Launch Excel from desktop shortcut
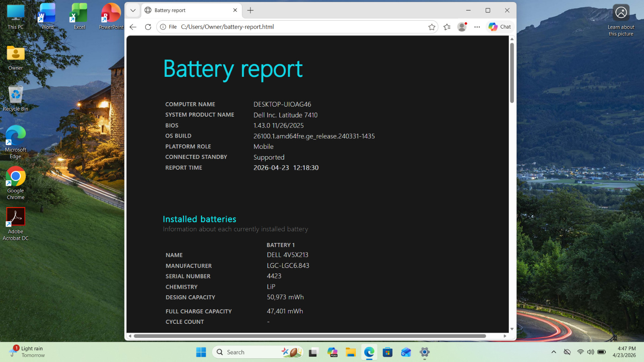Viewport: 644px width, 362px height. pyautogui.click(x=79, y=17)
